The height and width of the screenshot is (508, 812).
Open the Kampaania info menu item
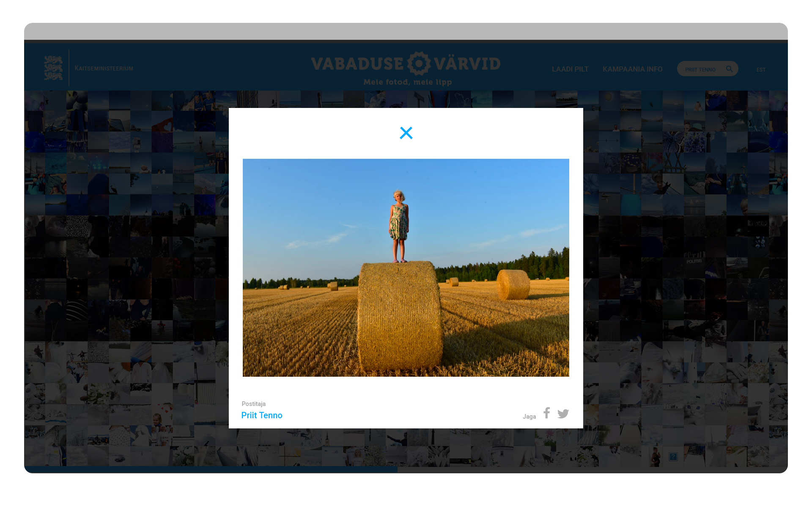[632, 69]
